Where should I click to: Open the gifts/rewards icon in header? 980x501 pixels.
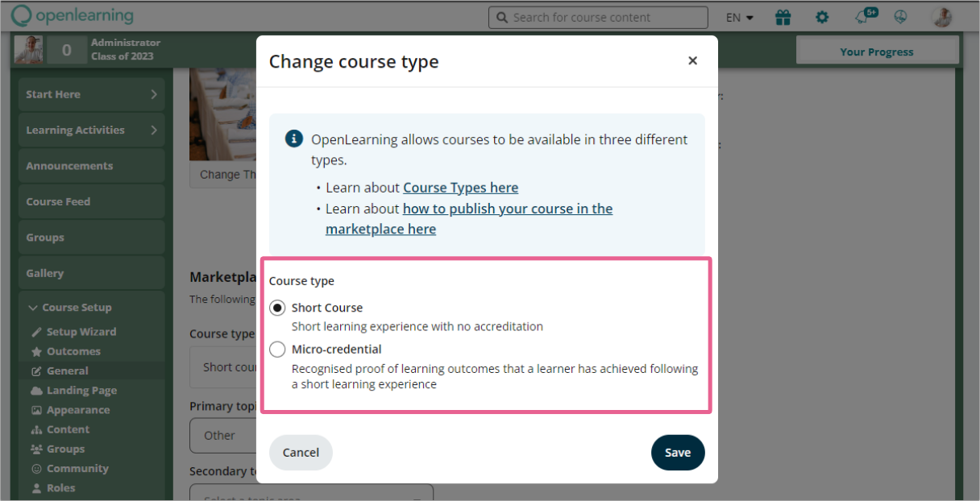[783, 16]
